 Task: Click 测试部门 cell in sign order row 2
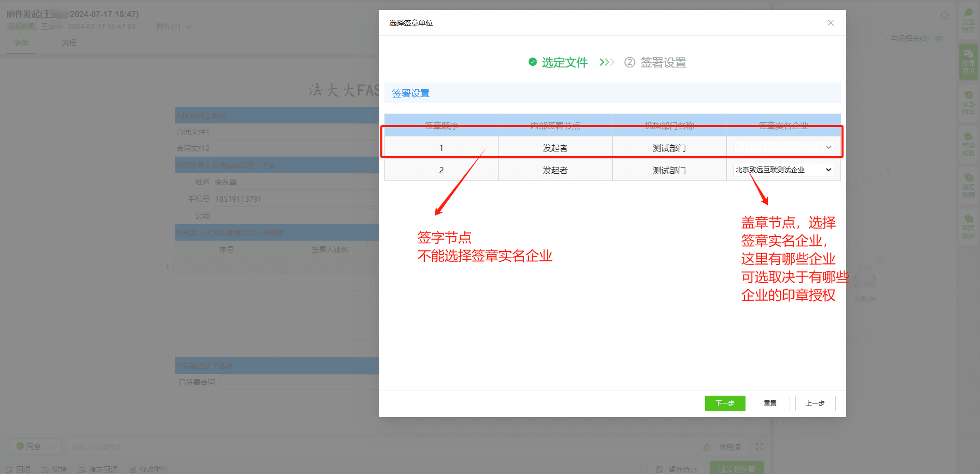tap(669, 170)
